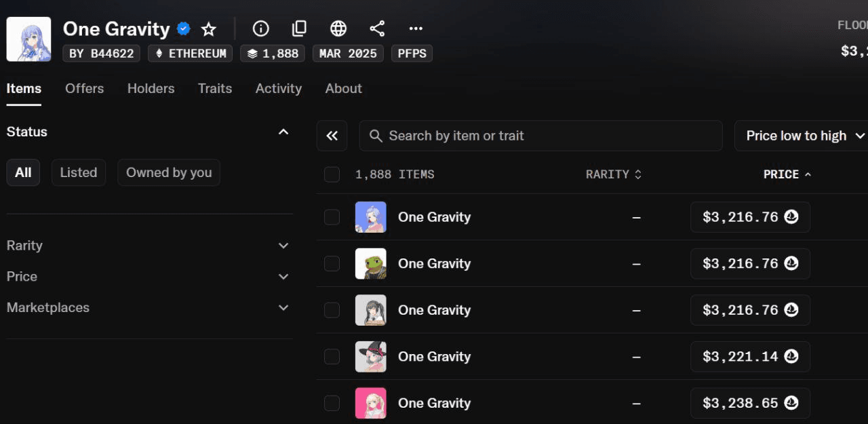
Task: Open the blue-haired girl item thumbnail
Action: click(x=371, y=217)
